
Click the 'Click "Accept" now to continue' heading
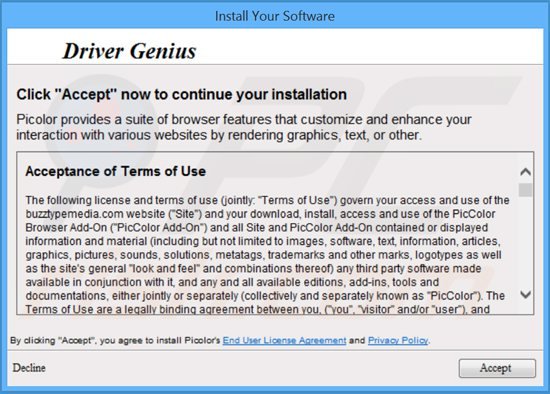(182, 94)
